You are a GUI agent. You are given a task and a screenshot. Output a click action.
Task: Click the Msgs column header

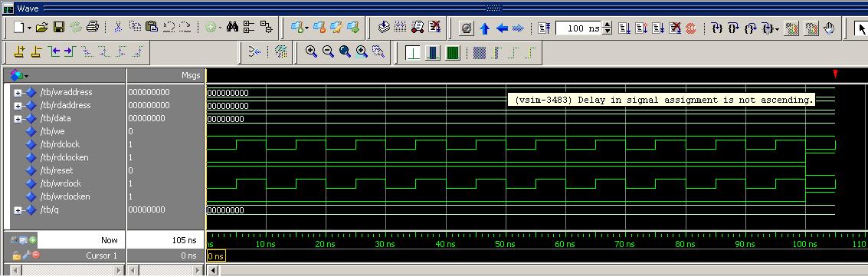click(x=191, y=74)
